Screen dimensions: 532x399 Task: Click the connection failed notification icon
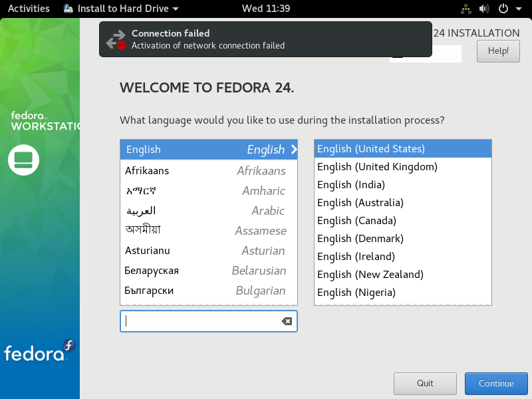[x=116, y=40]
